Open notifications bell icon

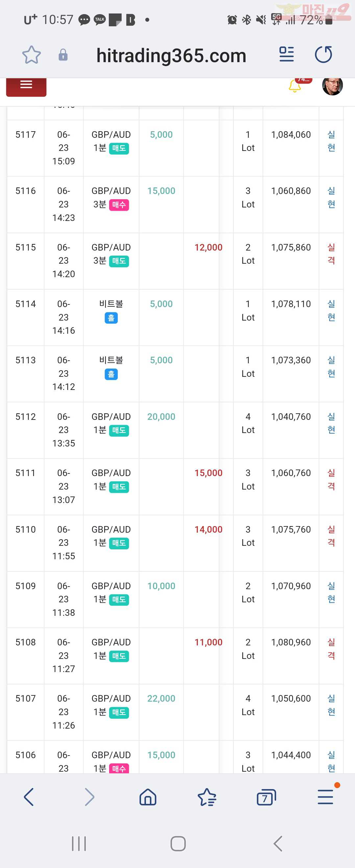pos(295,85)
